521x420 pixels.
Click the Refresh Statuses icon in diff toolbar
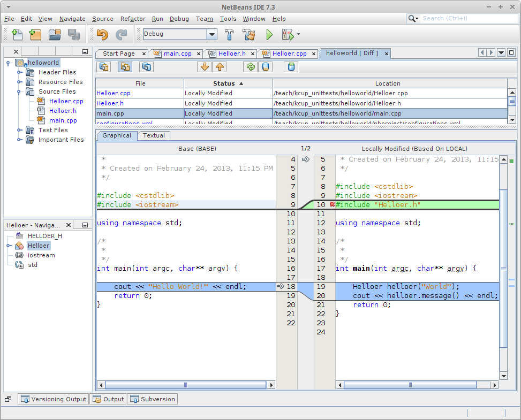pyautogui.click(x=250, y=67)
